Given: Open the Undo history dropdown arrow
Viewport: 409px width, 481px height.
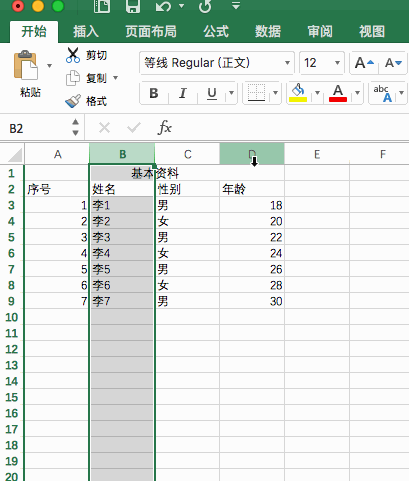Looking at the screenshot, I should click(x=181, y=6).
